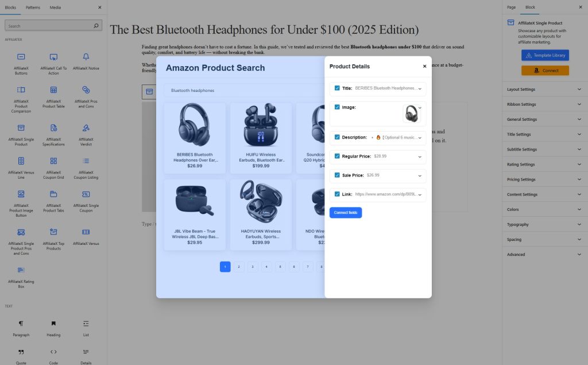Insert AffiliateX Single Product Pros and Cons

click(x=21, y=241)
